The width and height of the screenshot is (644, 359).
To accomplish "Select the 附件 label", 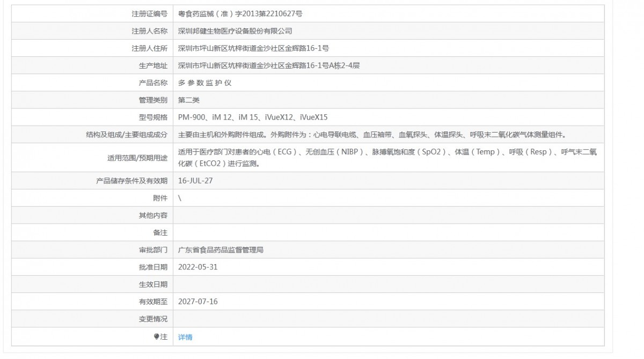I will pyautogui.click(x=160, y=198).
